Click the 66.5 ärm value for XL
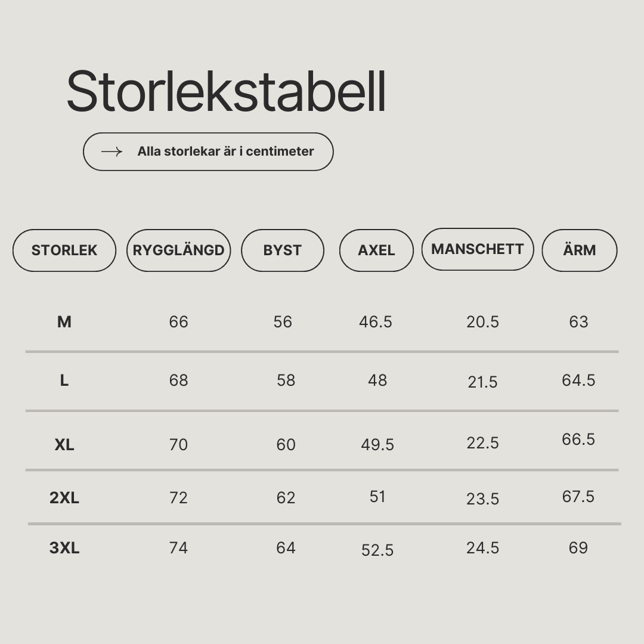The image size is (644, 644). pos(578,439)
